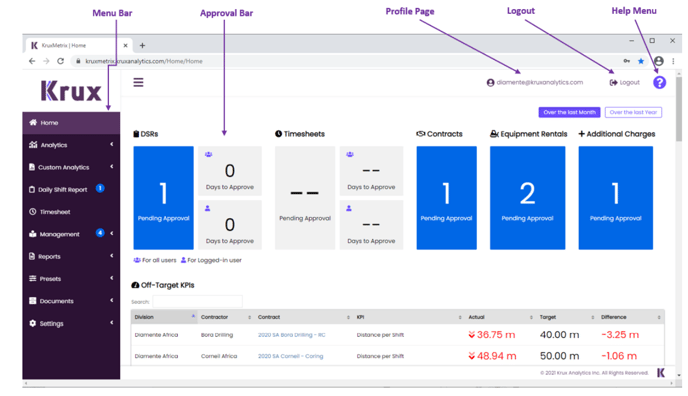Click the Analytics chart icon in sidebar
The height and width of the screenshot is (396, 688).
(x=33, y=145)
